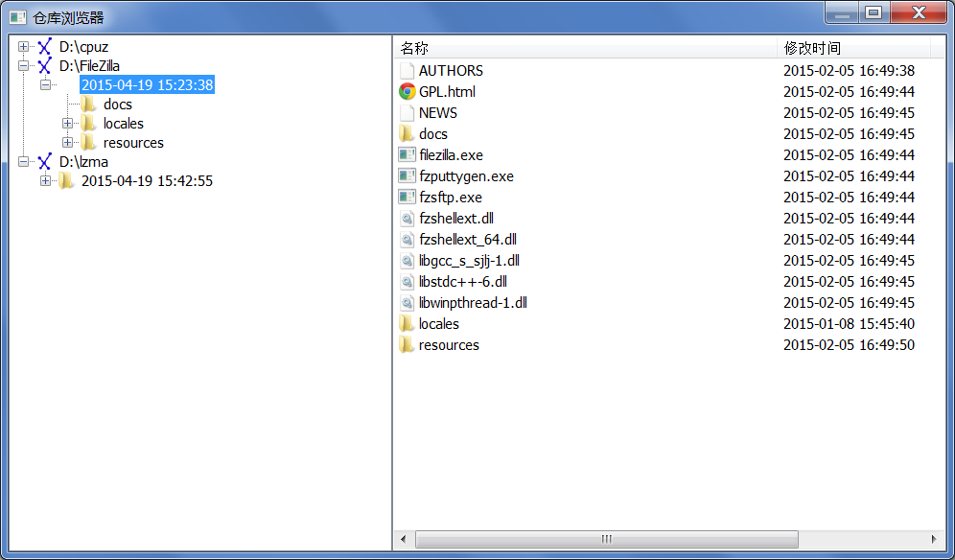Select the D:\lzma tree label
This screenshot has height=560, width=955.
pyautogui.click(x=83, y=161)
